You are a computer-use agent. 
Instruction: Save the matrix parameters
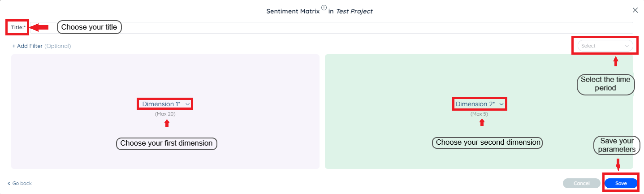click(621, 183)
